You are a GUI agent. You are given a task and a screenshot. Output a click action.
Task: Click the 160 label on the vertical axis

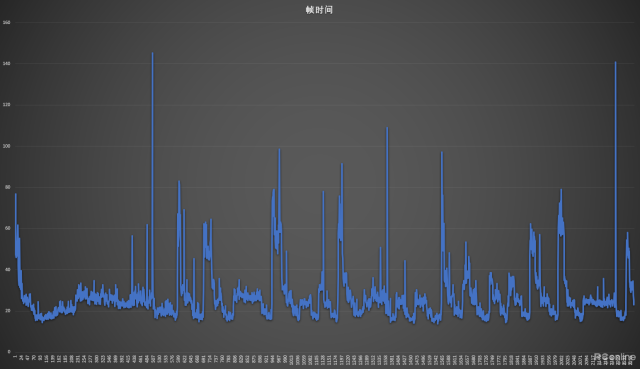coord(6,22)
